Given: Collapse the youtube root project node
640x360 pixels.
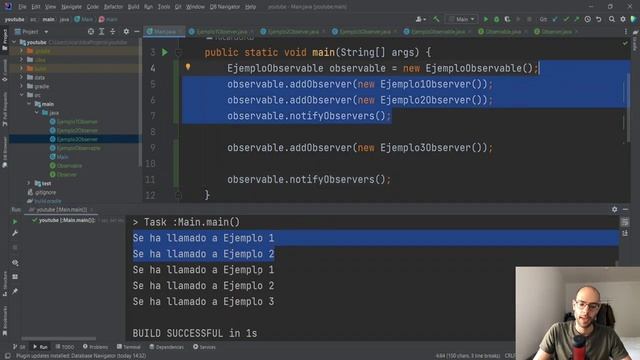Looking at the screenshot, I should pyautogui.click(x=15, y=42).
